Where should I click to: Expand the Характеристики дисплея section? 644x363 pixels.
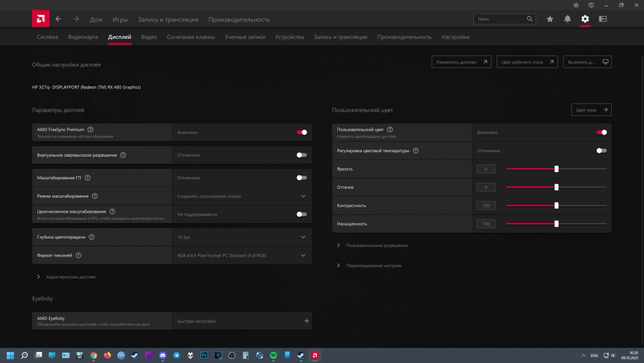pos(70,277)
